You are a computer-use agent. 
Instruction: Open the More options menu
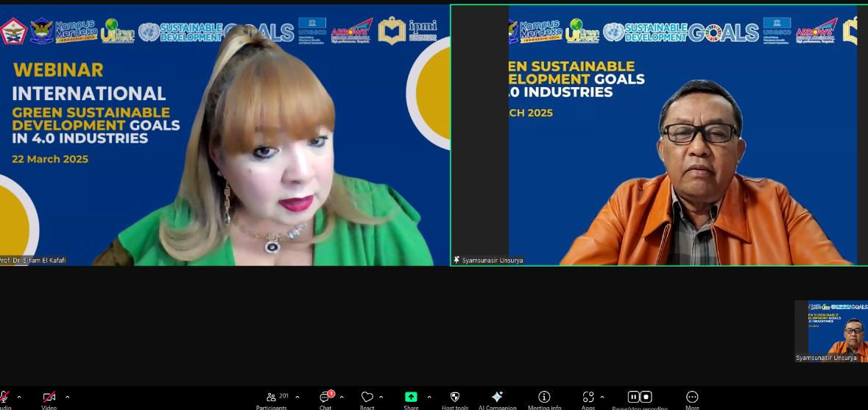coord(692,397)
